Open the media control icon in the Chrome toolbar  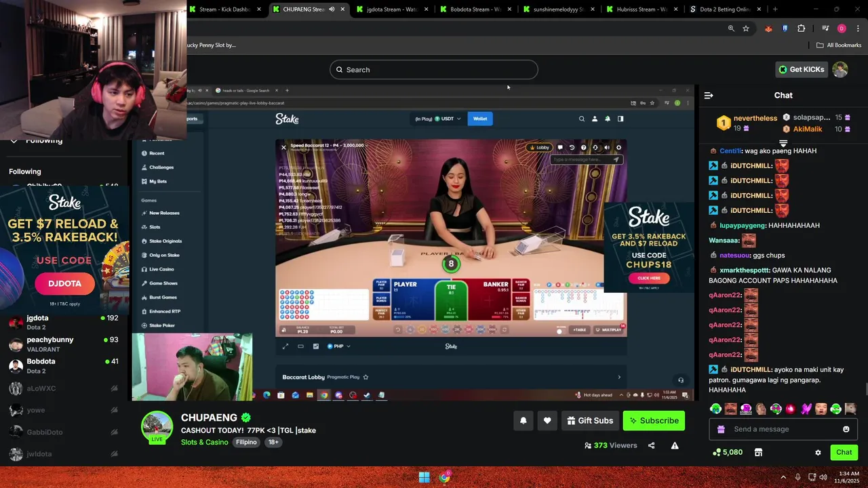click(x=825, y=28)
